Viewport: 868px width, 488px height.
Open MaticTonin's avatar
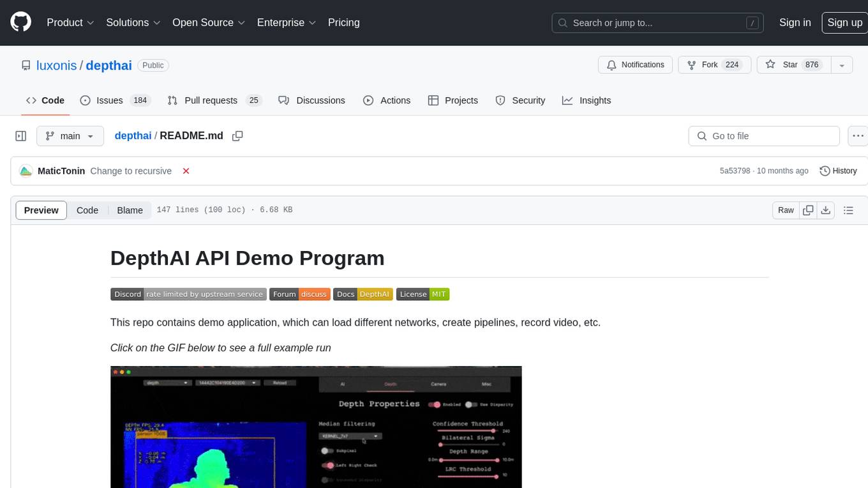(26, 171)
